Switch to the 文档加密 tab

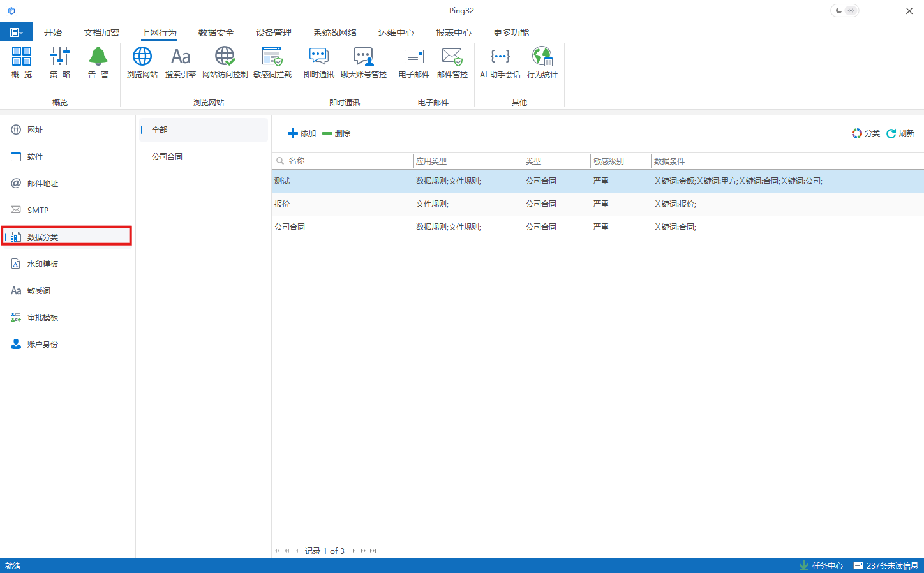coord(101,33)
